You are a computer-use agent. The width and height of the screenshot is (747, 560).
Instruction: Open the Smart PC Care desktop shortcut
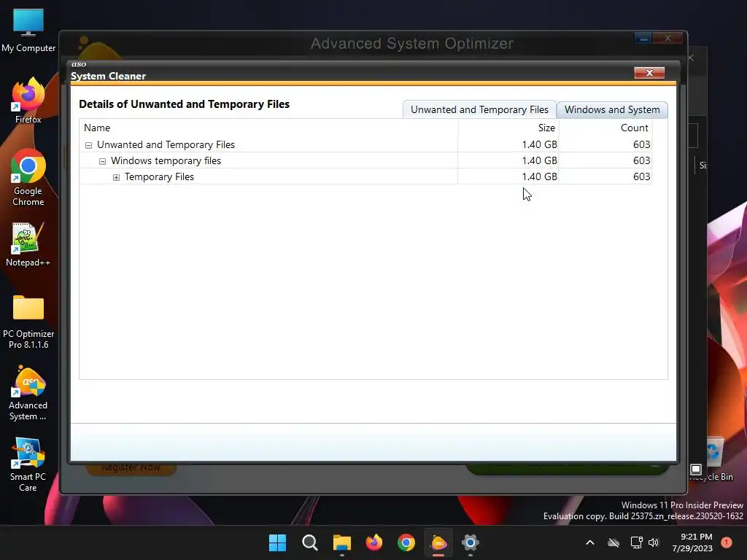point(28,464)
